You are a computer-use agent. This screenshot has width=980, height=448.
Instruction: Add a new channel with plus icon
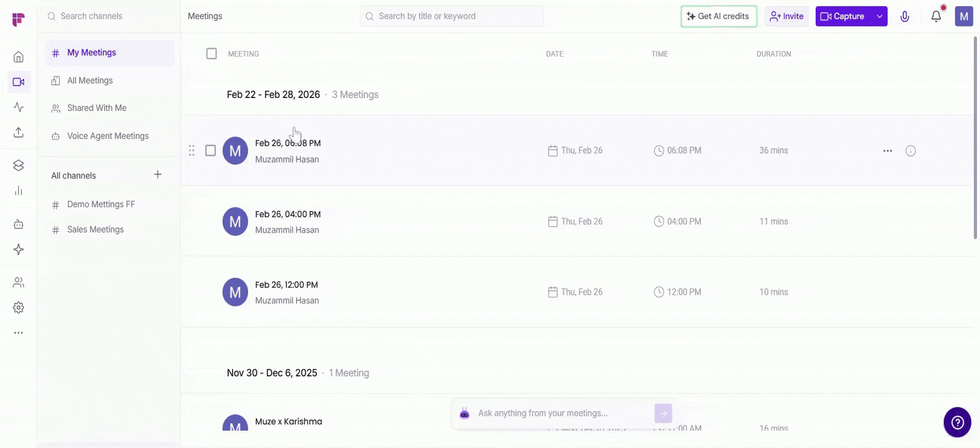point(158,175)
